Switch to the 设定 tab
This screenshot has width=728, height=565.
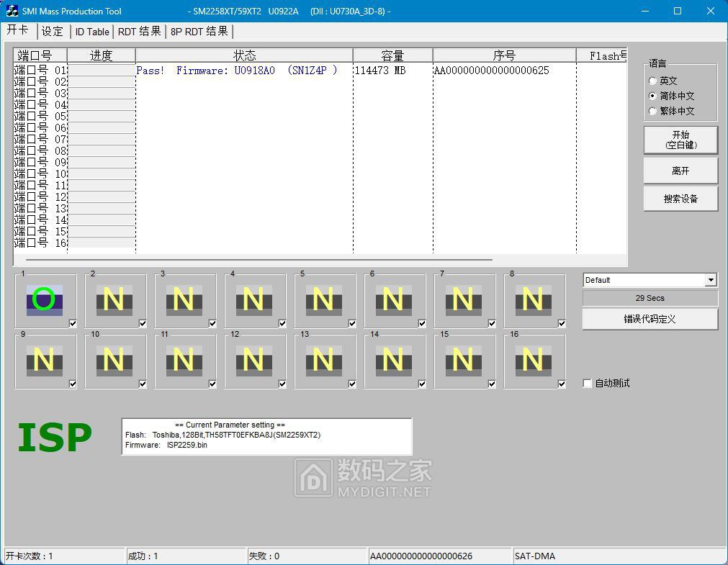point(53,32)
